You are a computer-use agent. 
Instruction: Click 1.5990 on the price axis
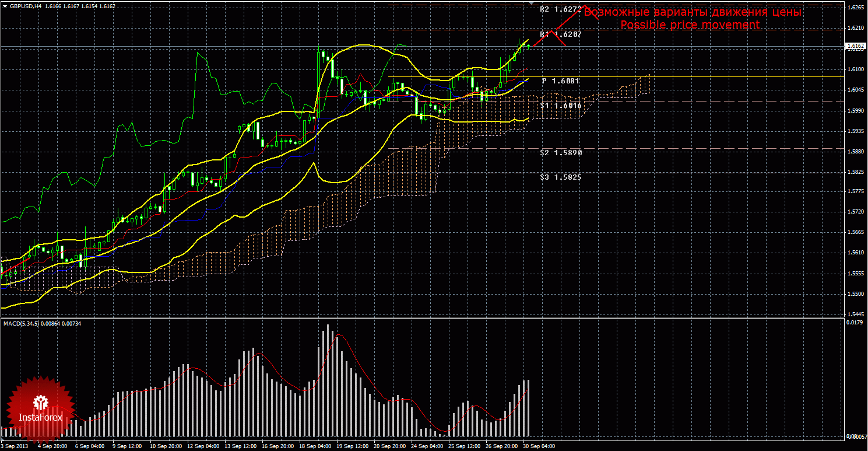pos(856,111)
